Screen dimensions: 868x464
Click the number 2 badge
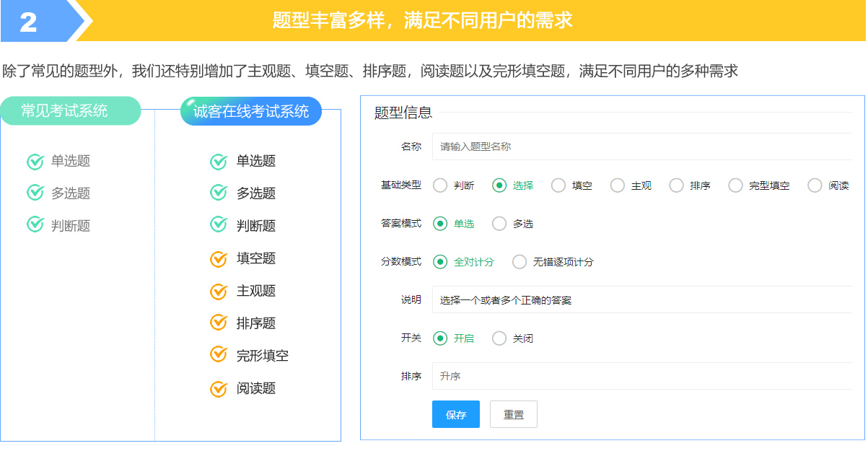[x=28, y=22]
